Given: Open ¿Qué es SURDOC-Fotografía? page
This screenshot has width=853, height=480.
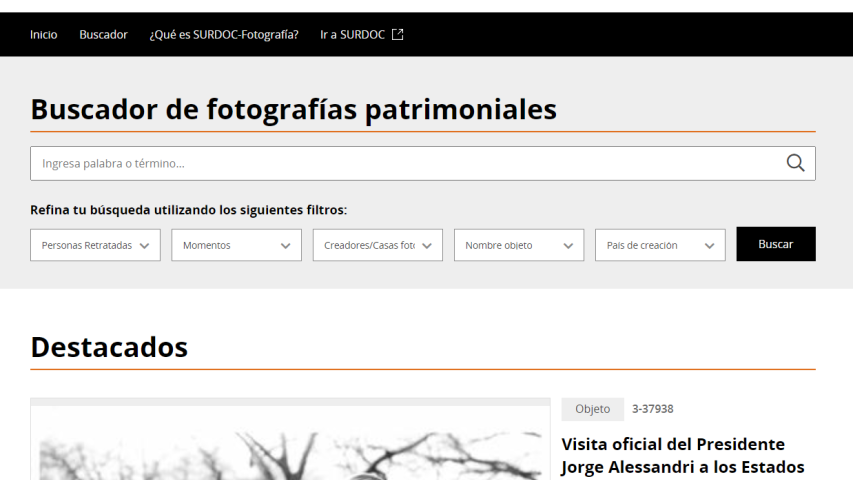Looking at the screenshot, I should (x=224, y=35).
